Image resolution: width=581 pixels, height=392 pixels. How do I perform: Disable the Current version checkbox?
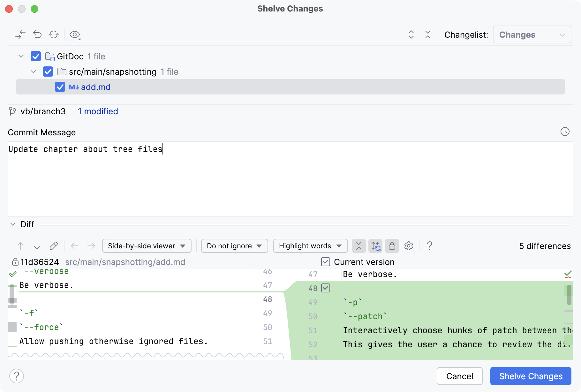point(326,262)
